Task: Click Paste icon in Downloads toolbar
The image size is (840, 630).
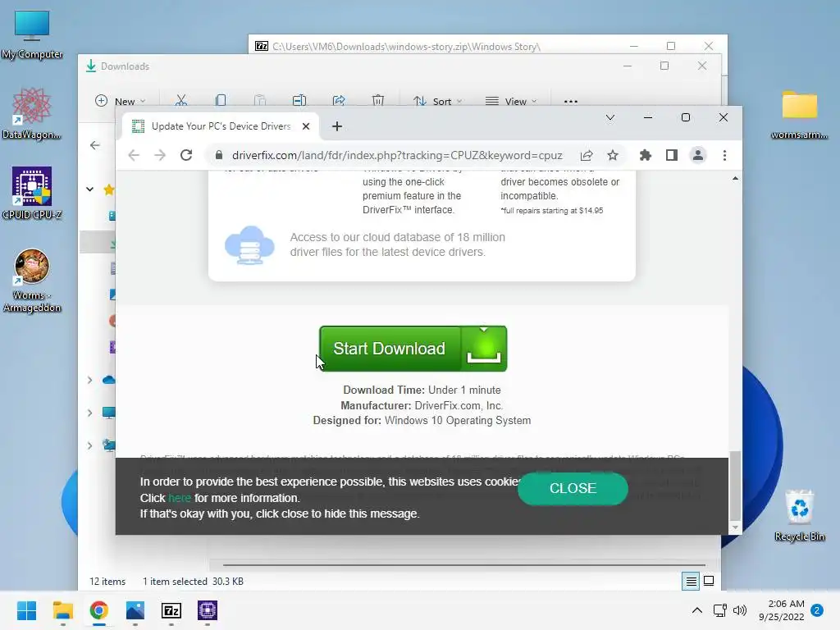Action: (x=260, y=101)
